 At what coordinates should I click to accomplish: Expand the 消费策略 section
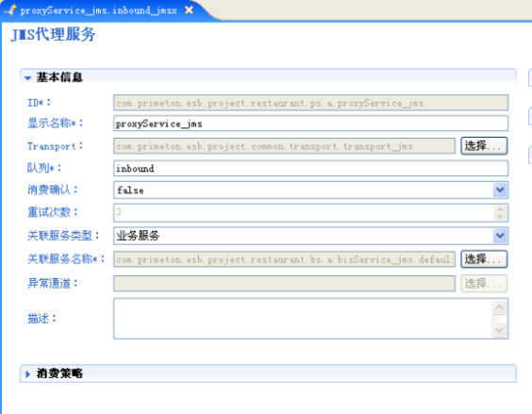(x=27, y=374)
